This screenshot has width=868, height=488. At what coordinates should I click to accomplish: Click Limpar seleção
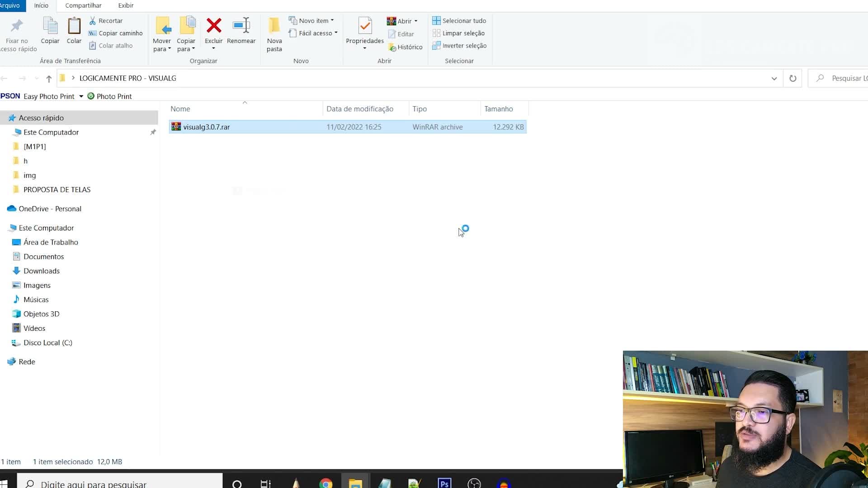458,33
